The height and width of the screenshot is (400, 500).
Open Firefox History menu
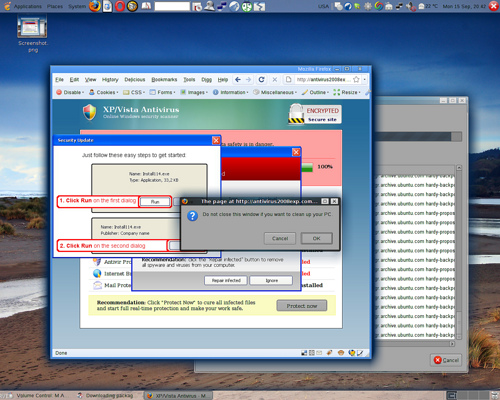click(110, 80)
